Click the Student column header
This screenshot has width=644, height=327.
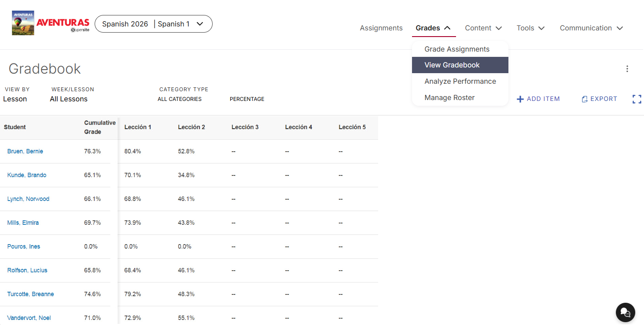15,127
